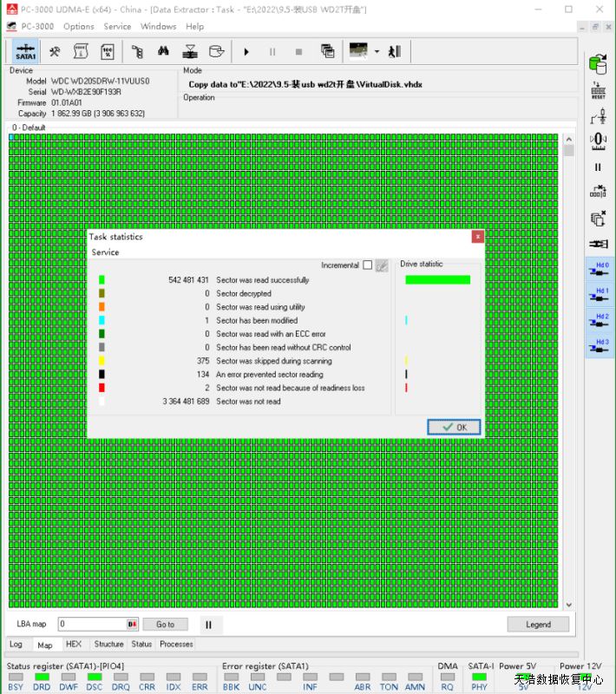Switch to the HEX tab
This screenshot has height=694, width=616.
[74, 645]
